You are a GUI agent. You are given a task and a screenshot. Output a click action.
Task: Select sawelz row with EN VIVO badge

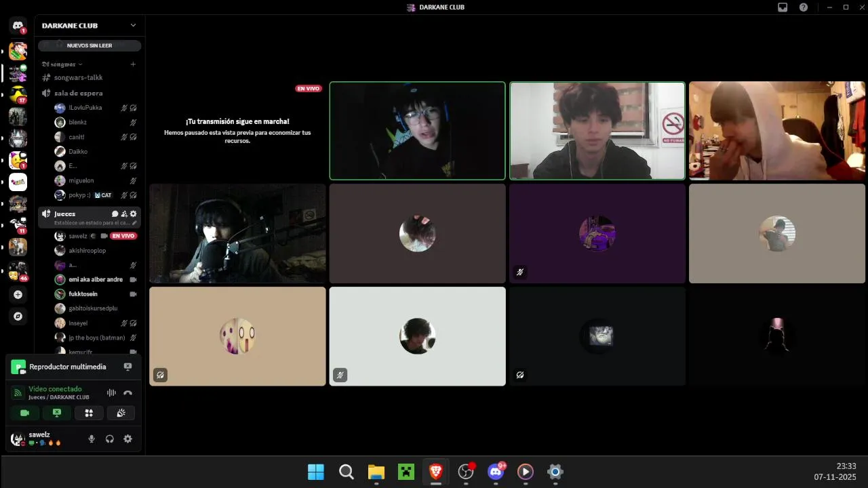point(96,236)
